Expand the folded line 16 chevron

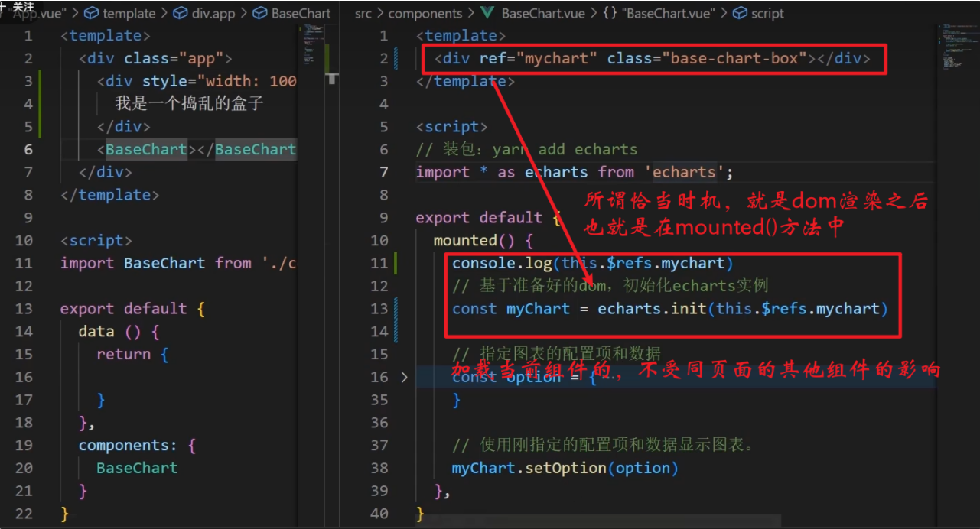click(404, 377)
